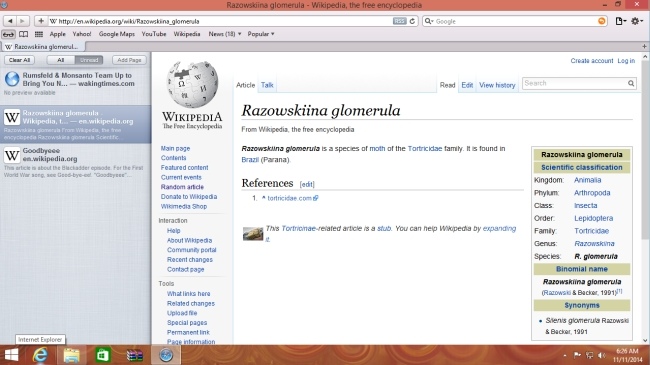Open the WinRAR icon in taskbar
Image resolution: width=650 pixels, height=365 pixels.
pyautogui.click(x=134, y=355)
